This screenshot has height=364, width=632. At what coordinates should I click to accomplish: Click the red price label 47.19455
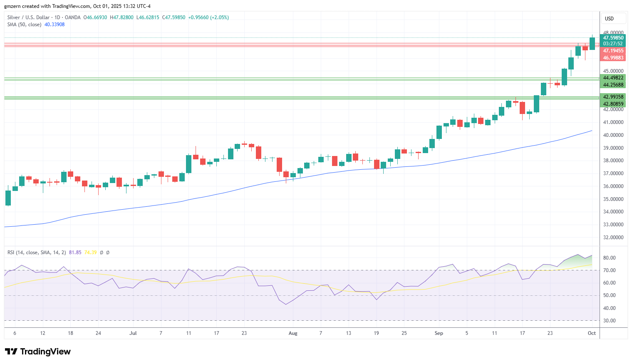[613, 51]
